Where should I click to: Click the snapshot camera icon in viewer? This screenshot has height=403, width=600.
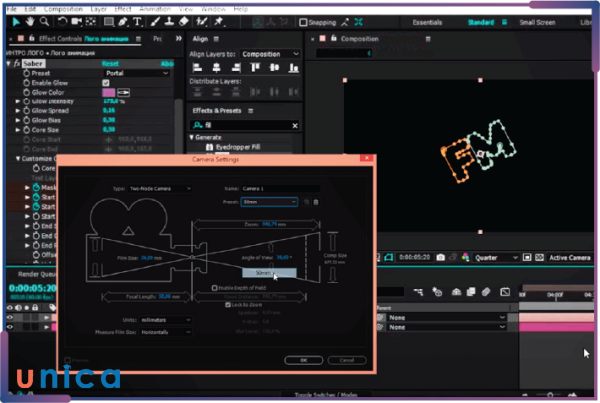coord(440,257)
